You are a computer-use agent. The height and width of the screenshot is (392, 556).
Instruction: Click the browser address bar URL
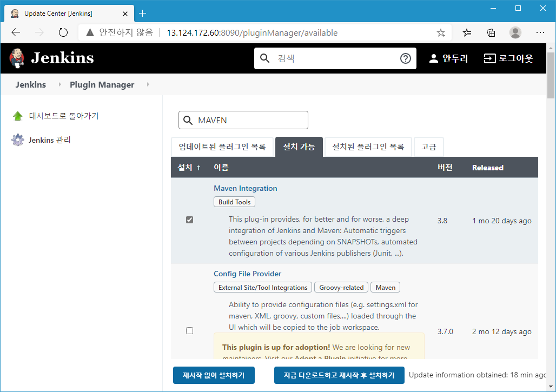coord(252,33)
